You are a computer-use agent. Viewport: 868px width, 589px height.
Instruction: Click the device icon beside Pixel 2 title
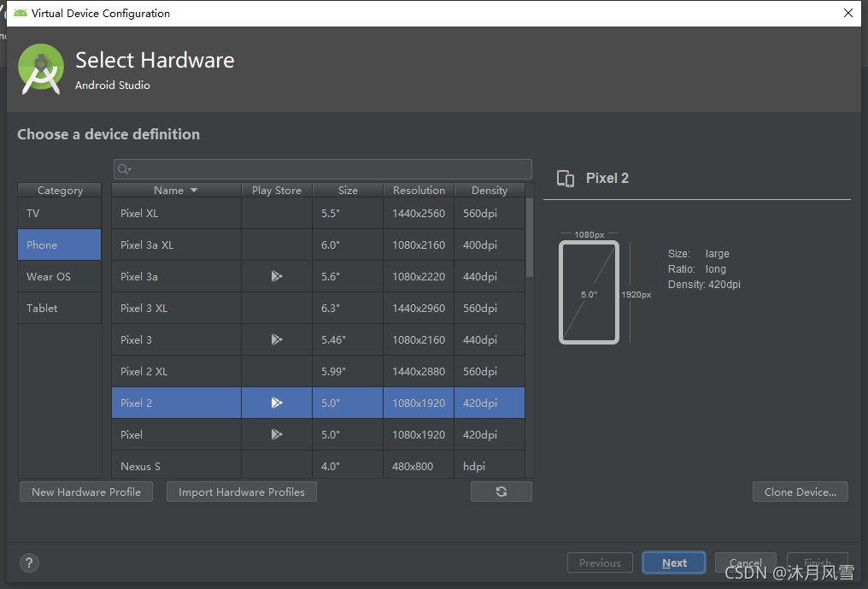pyautogui.click(x=566, y=179)
